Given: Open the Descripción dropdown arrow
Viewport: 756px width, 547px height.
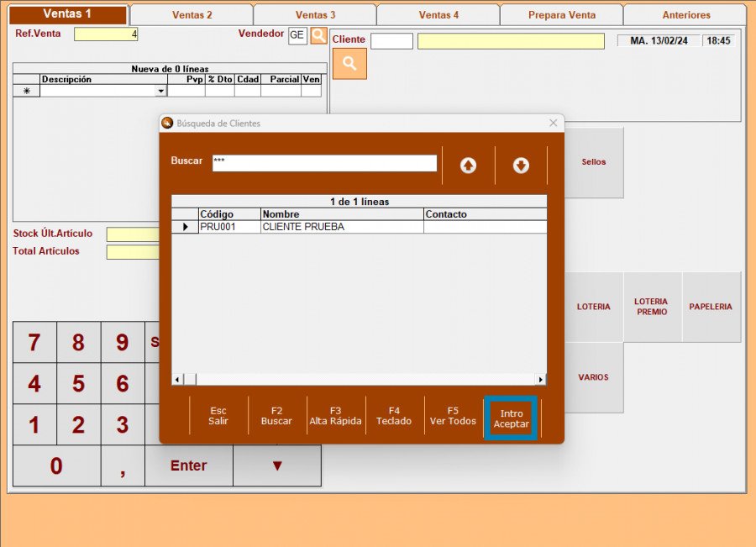Looking at the screenshot, I should pyautogui.click(x=160, y=91).
